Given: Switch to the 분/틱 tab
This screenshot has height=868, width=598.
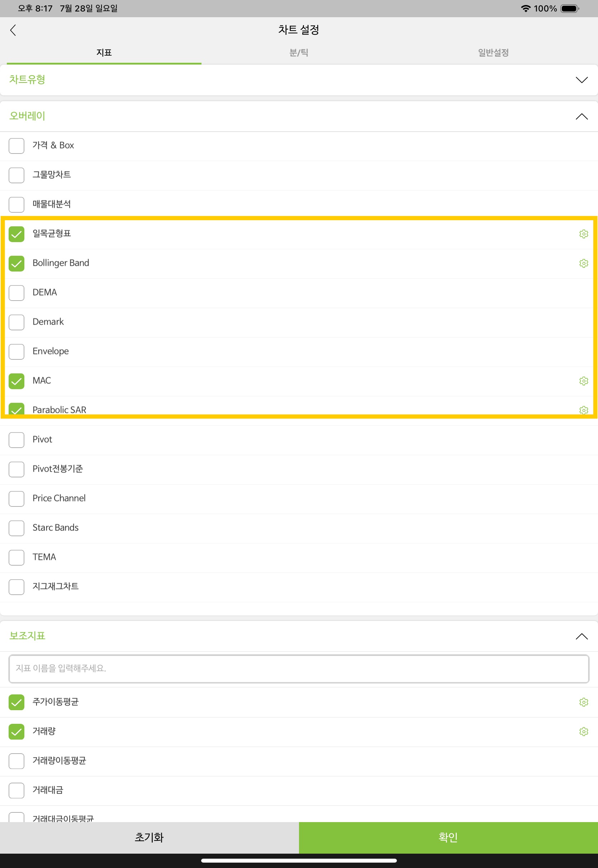Looking at the screenshot, I should point(299,53).
